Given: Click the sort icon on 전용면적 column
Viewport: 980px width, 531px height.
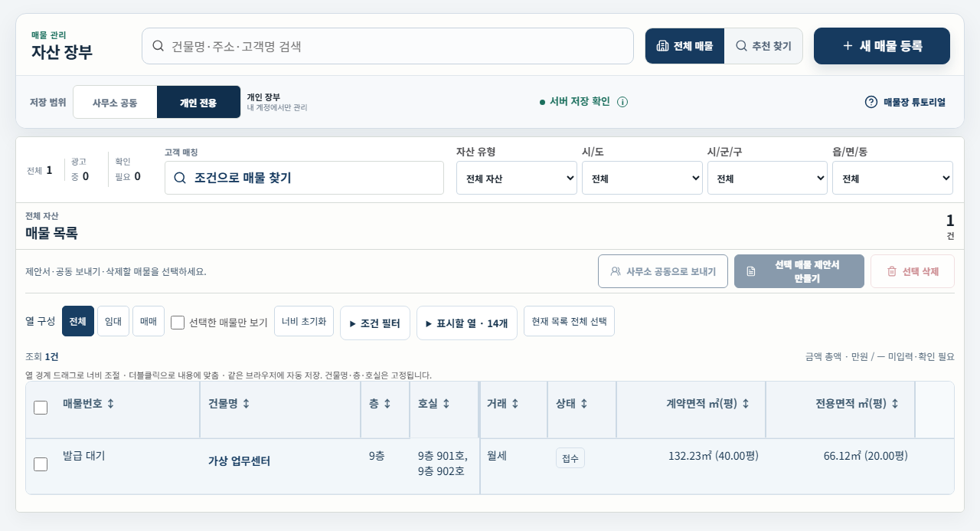Looking at the screenshot, I should [x=895, y=404].
